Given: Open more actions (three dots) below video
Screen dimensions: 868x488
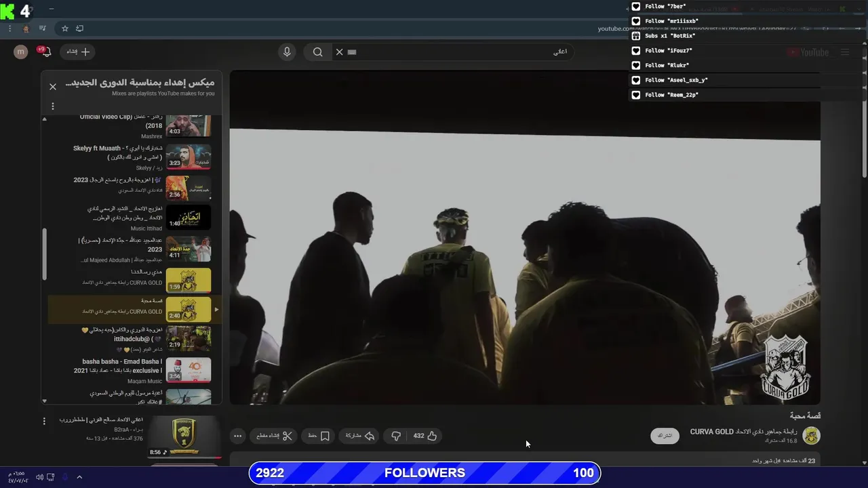Looking at the screenshot, I should click(x=237, y=436).
